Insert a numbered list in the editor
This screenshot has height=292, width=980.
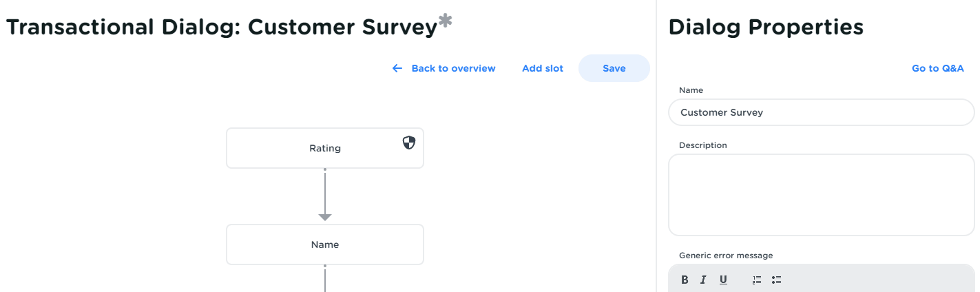(756, 280)
